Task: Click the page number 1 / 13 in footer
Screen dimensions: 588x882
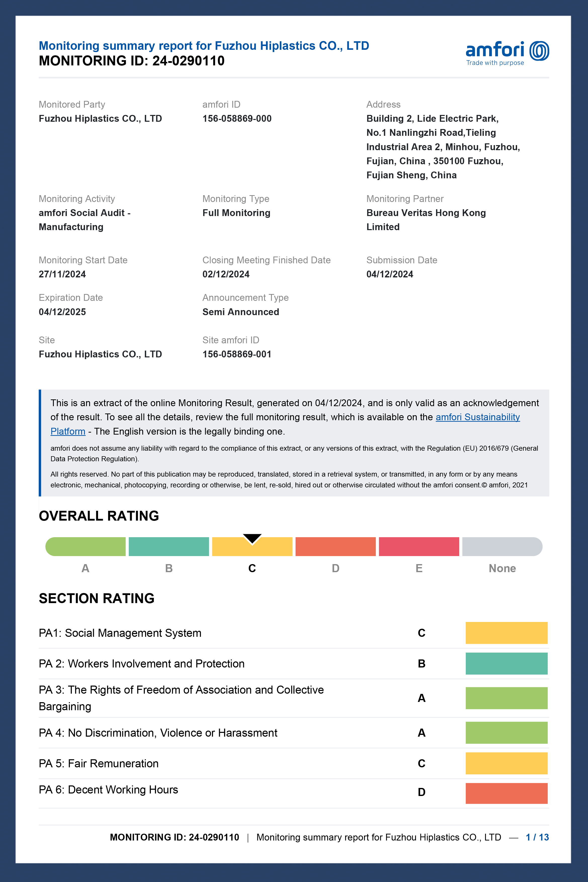Action: (x=537, y=837)
